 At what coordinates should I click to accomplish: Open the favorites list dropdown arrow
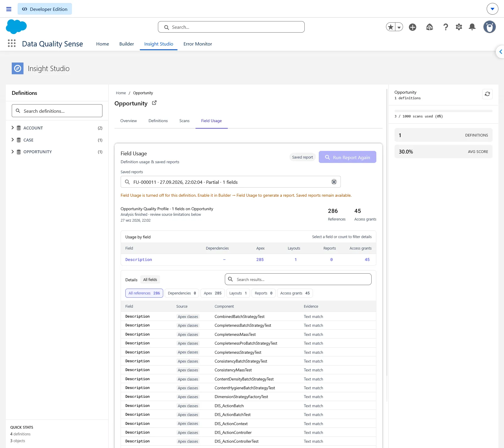[399, 27]
